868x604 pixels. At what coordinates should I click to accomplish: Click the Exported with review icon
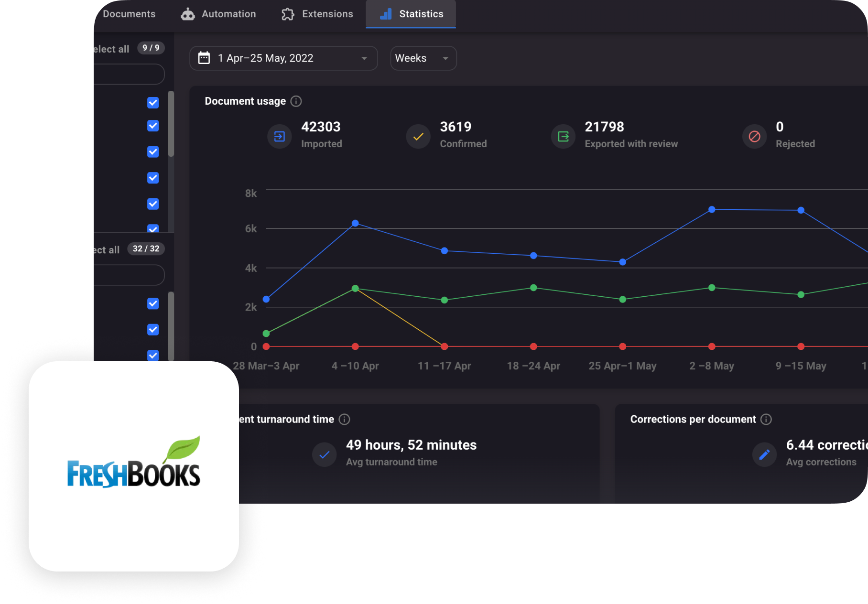tap(563, 137)
